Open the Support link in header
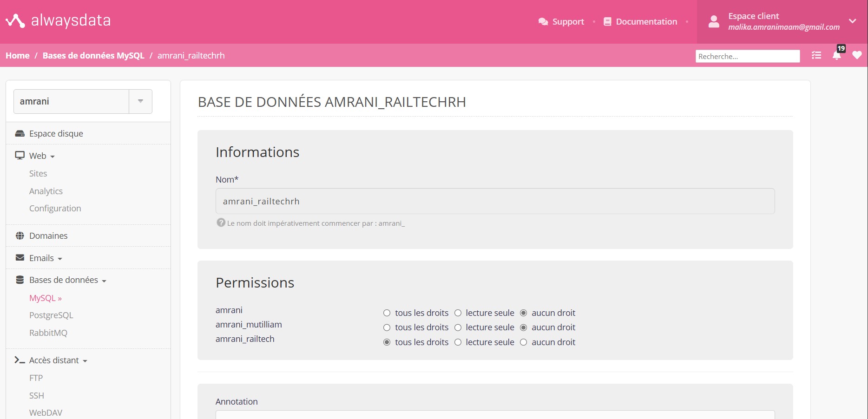This screenshot has height=419, width=868. [568, 22]
